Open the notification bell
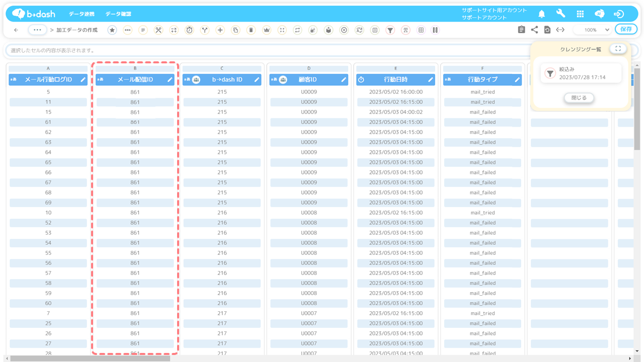Image resolution: width=644 pixels, height=362 pixels. coord(541,14)
